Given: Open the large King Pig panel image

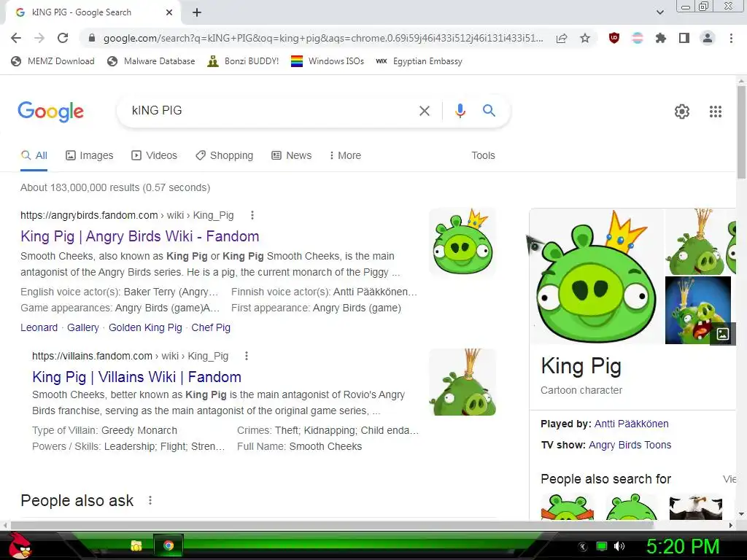Looking at the screenshot, I should 597,276.
